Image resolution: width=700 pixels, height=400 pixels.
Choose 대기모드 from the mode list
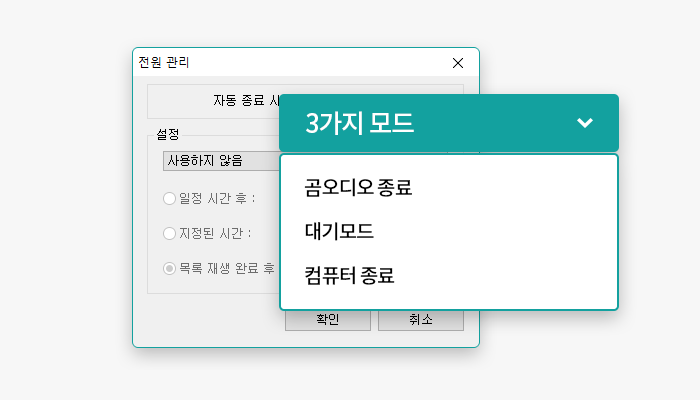(x=339, y=231)
